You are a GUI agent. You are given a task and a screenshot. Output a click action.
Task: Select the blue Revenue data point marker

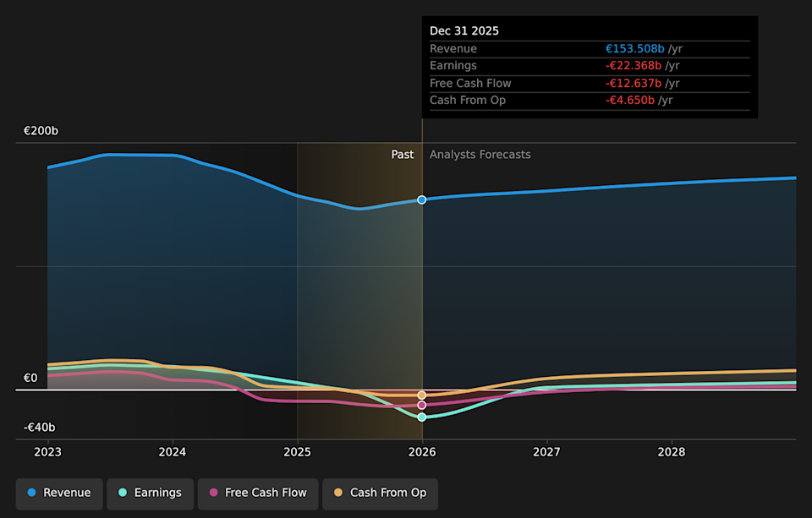[x=421, y=200]
